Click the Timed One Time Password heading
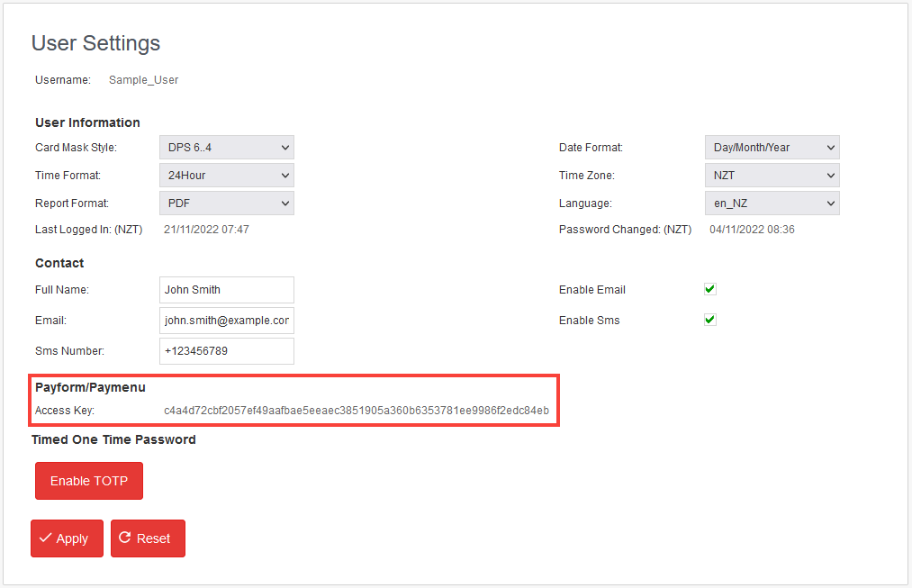Image resolution: width=912 pixels, height=588 pixels. [113, 439]
